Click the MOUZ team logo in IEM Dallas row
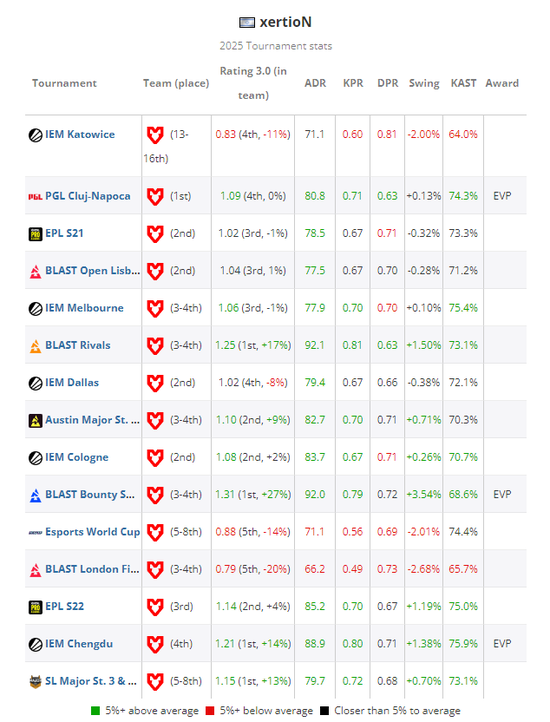 click(x=155, y=383)
